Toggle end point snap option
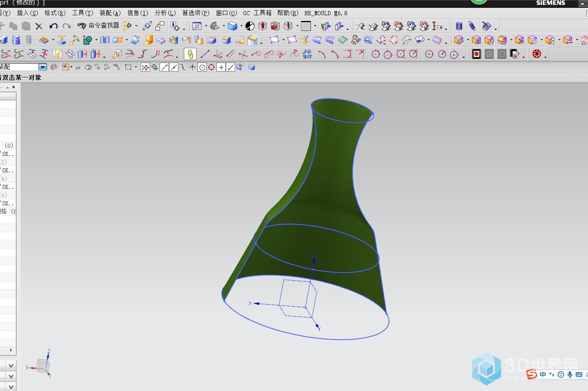588x391 pixels. pos(164,67)
